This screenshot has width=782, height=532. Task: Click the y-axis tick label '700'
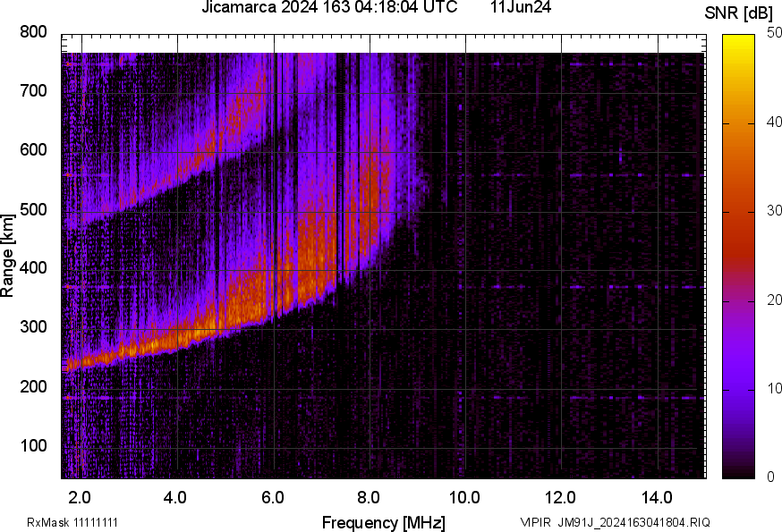tap(33, 91)
